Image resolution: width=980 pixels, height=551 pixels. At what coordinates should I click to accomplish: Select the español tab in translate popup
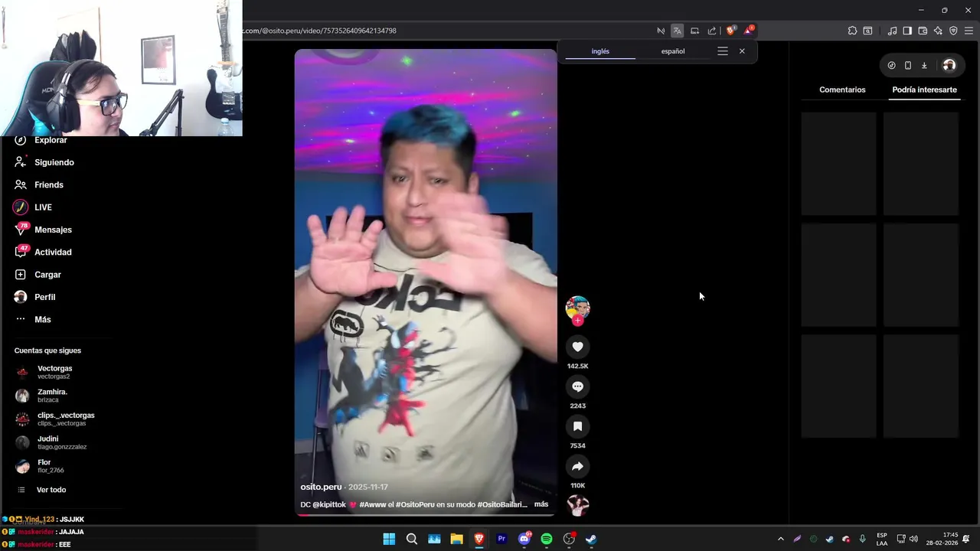coord(673,51)
